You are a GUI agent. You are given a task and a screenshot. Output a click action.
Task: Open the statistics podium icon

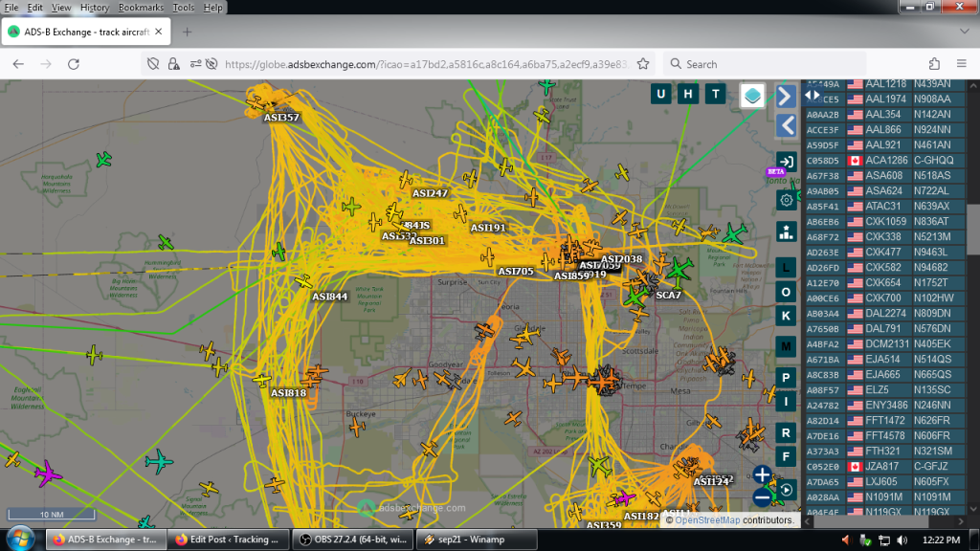click(x=787, y=231)
